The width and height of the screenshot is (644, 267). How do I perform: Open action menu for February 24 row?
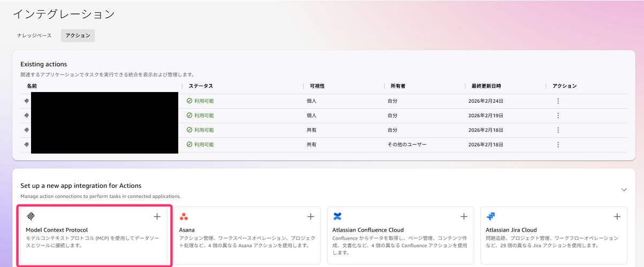pos(558,101)
